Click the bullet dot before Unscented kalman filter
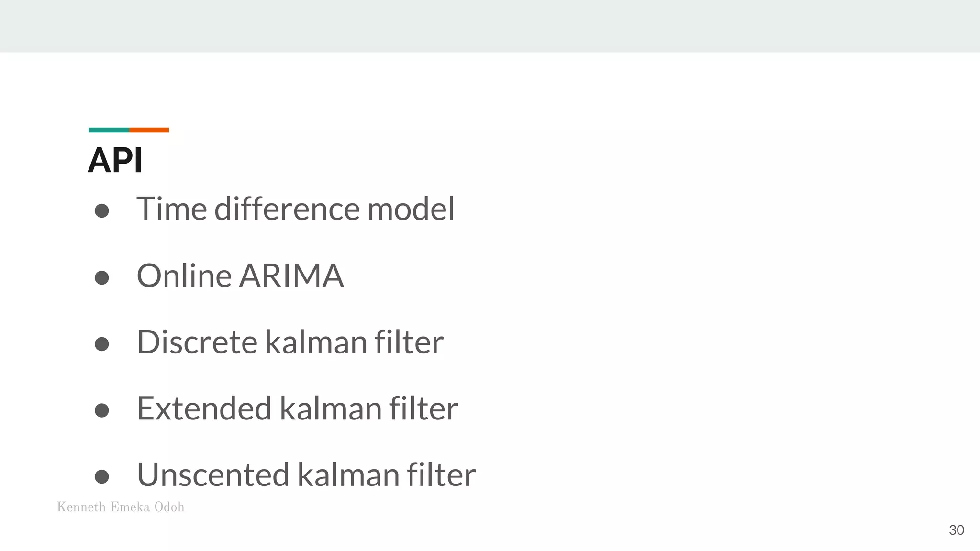 tap(102, 477)
